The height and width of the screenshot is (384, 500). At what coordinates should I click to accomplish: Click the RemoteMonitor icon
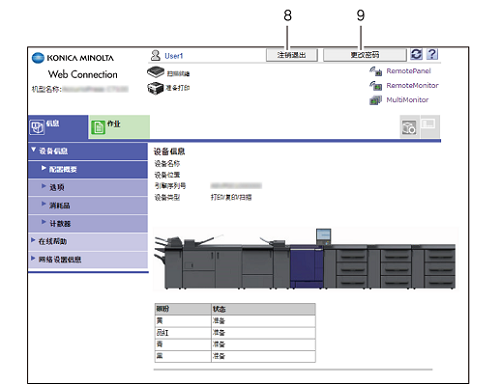pyautogui.click(x=376, y=86)
